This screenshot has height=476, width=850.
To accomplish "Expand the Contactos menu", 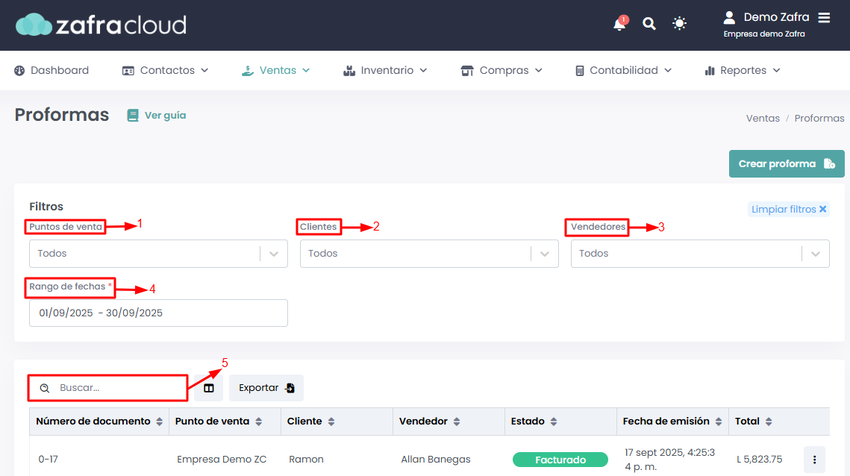I will pyautogui.click(x=165, y=70).
